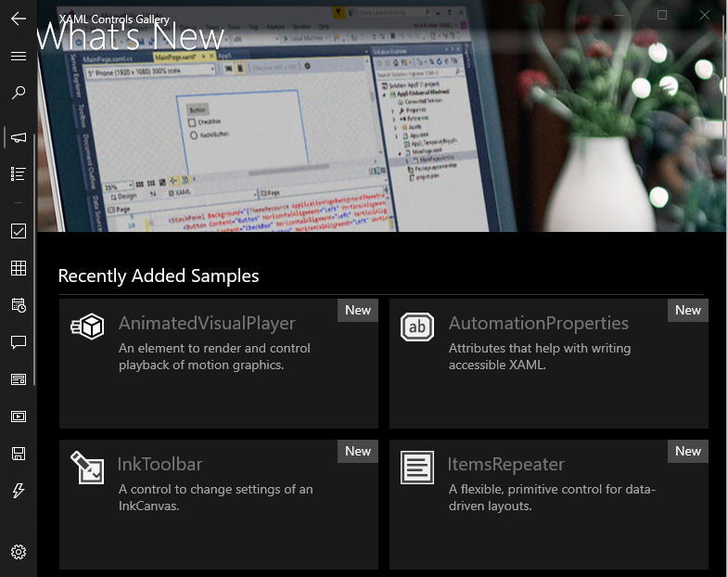Open the lightning bolt category icon
The image size is (728, 577).
(19, 491)
